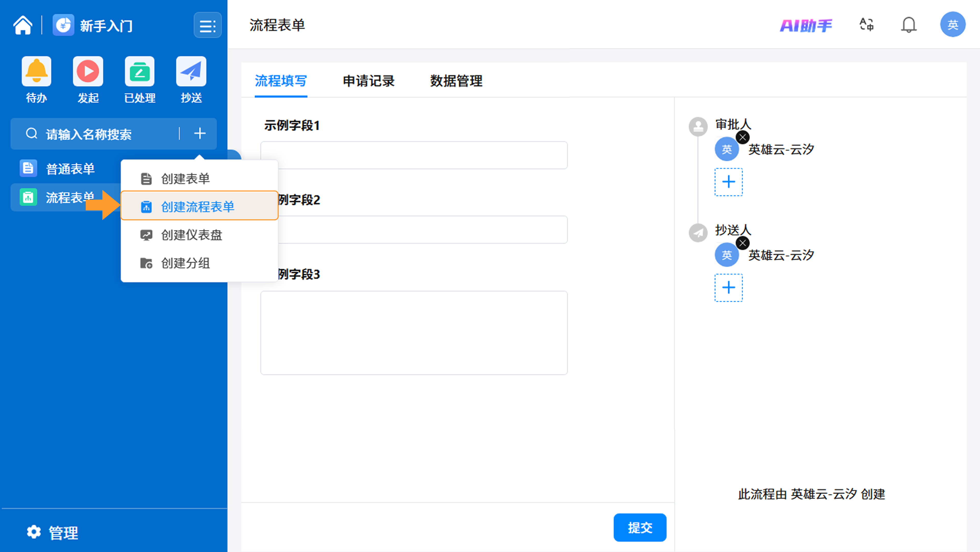Remove approver 英雄云-云汐 with X

tap(742, 137)
